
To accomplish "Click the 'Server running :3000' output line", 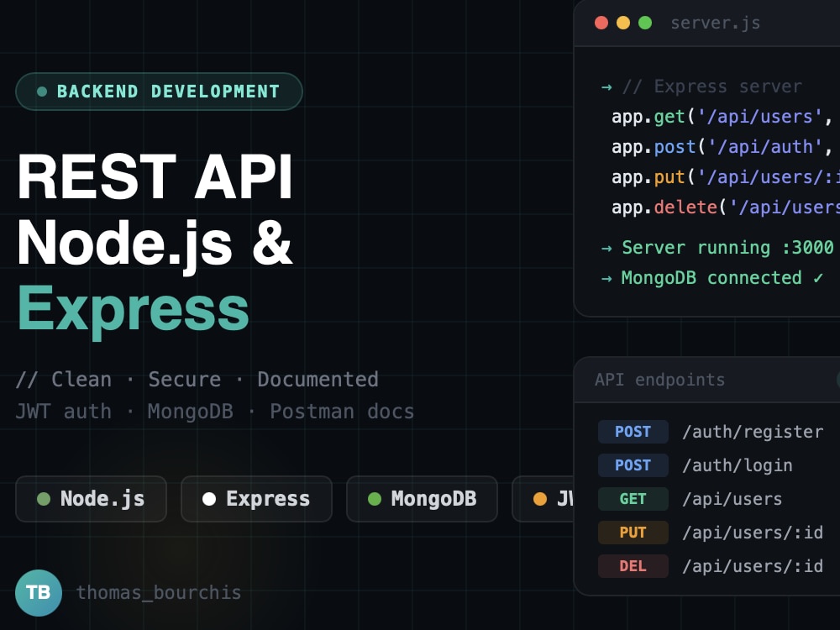I will point(727,248).
